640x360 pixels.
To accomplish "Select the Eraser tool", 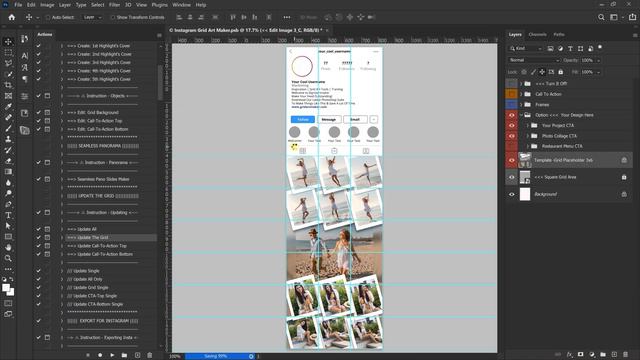I will pos(8,161).
